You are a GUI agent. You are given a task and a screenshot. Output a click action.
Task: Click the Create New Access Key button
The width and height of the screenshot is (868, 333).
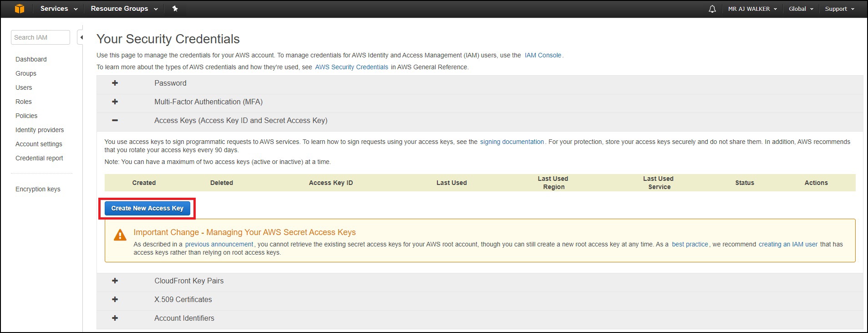[147, 208]
